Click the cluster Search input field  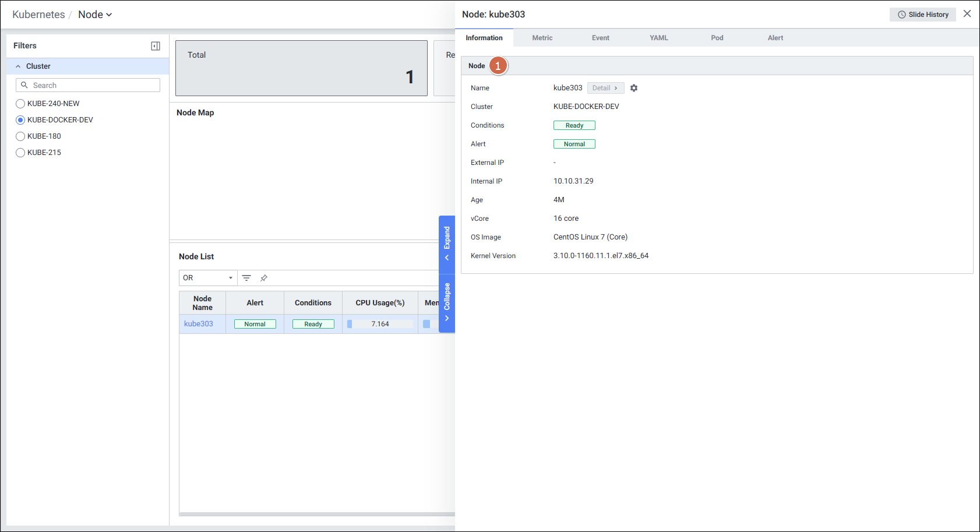click(x=93, y=85)
